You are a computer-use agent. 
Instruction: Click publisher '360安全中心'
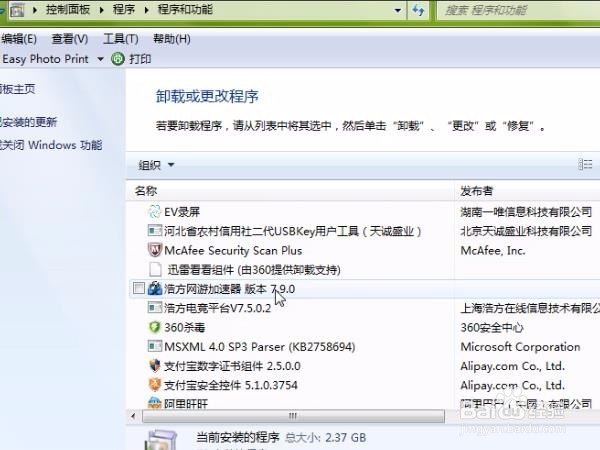[492, 327]
